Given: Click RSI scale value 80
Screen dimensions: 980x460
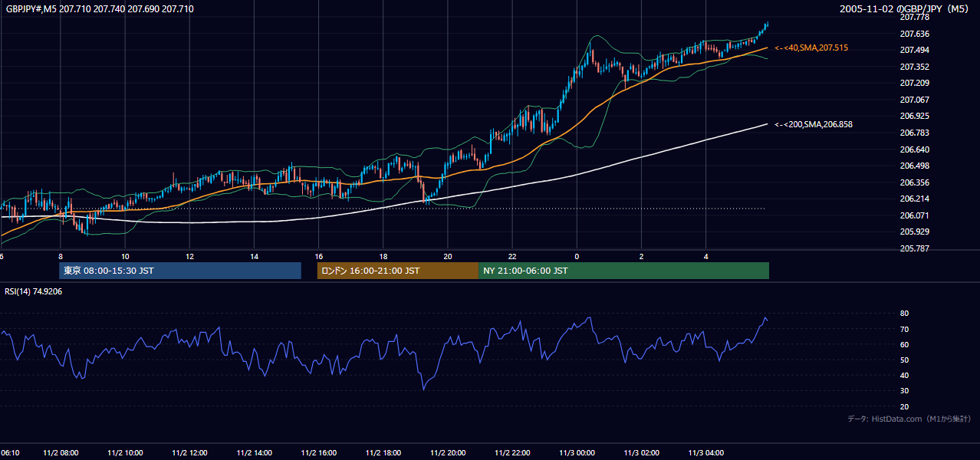Looking at the screenshot, I should coord(905,314).
